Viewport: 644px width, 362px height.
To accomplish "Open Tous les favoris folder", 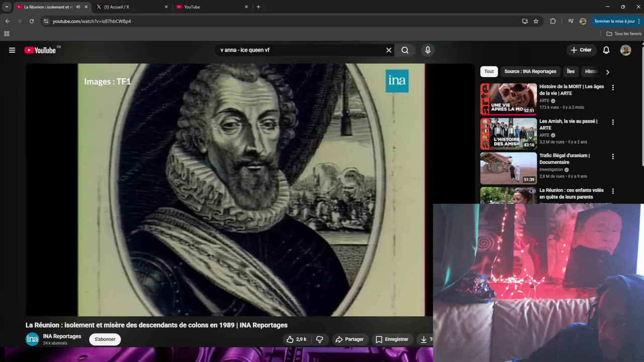I will 624,34.
